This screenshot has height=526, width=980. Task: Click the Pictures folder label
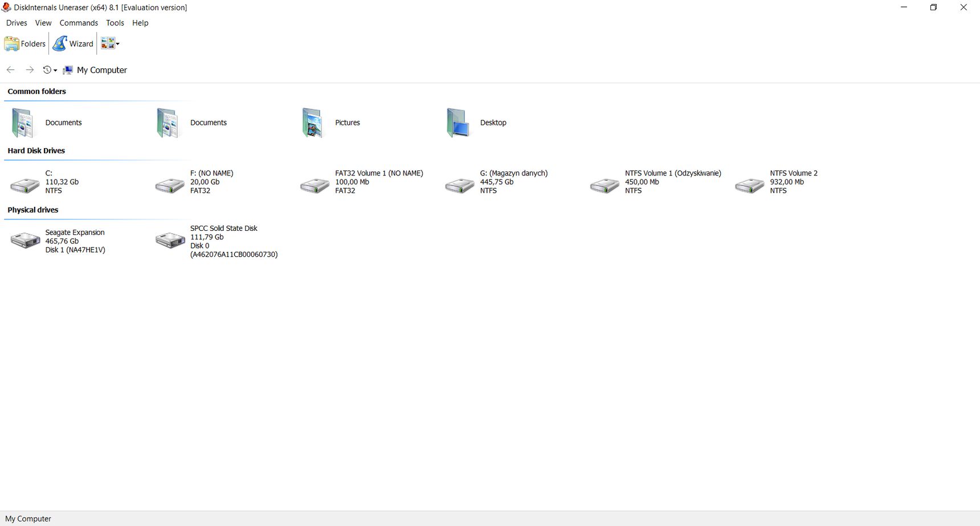348,123
